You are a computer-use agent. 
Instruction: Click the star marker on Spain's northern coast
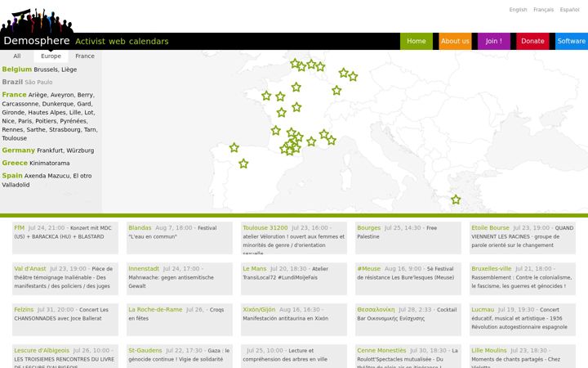tap(234, 147)
